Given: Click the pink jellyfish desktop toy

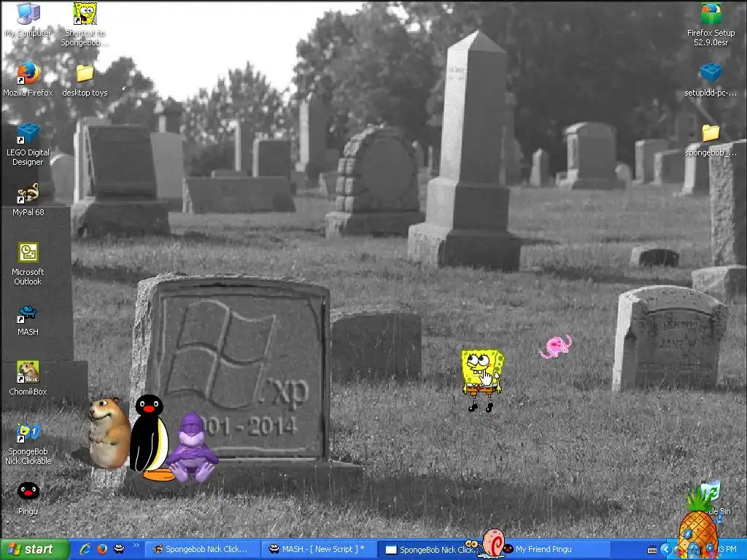Looking at the screenshot, I should (555, 346).
